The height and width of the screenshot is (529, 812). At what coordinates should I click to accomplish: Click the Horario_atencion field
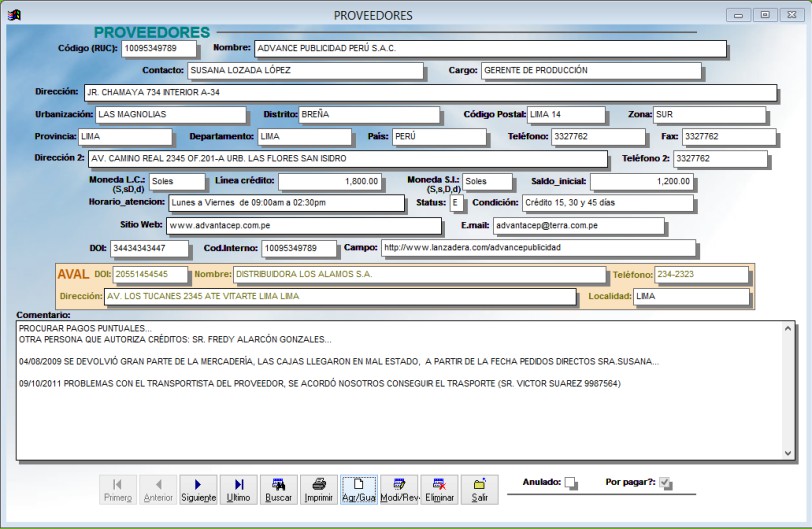[x=286, y=203]
